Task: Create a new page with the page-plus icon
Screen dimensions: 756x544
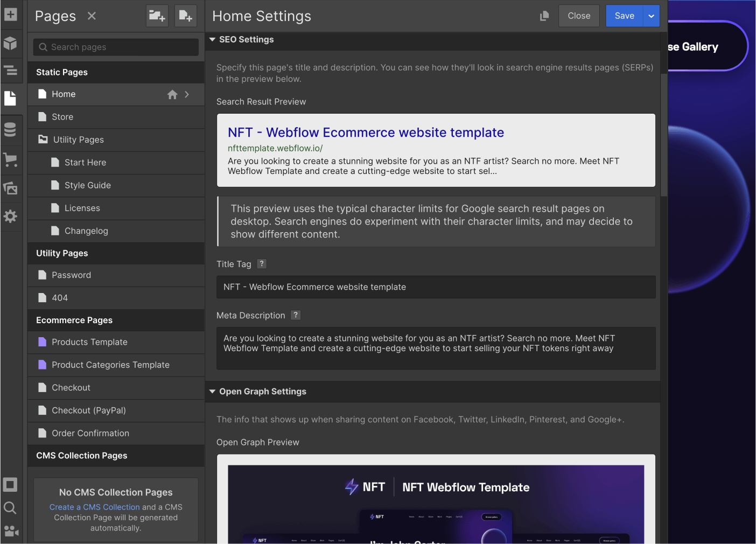Action: click(186, 16)
